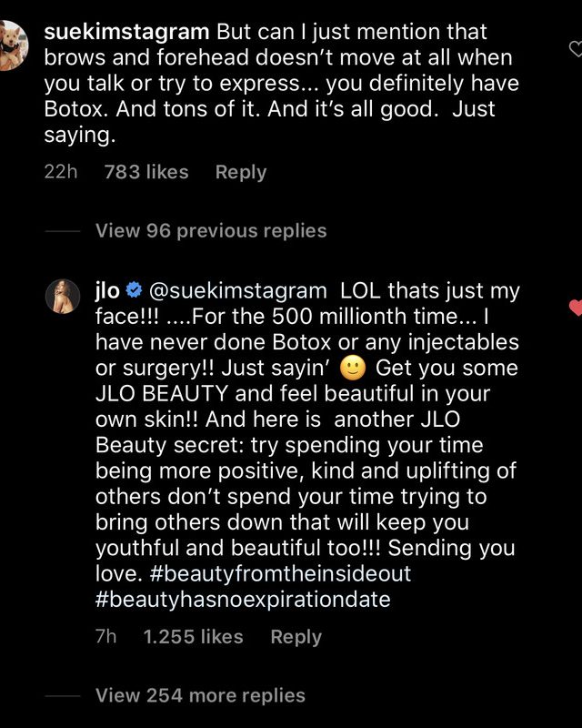Image resolution: width=582 pixels, height=728 pixels.
Task: Tap the 7h timestamp on jlo's reply
Action: [x=106, y=637]
